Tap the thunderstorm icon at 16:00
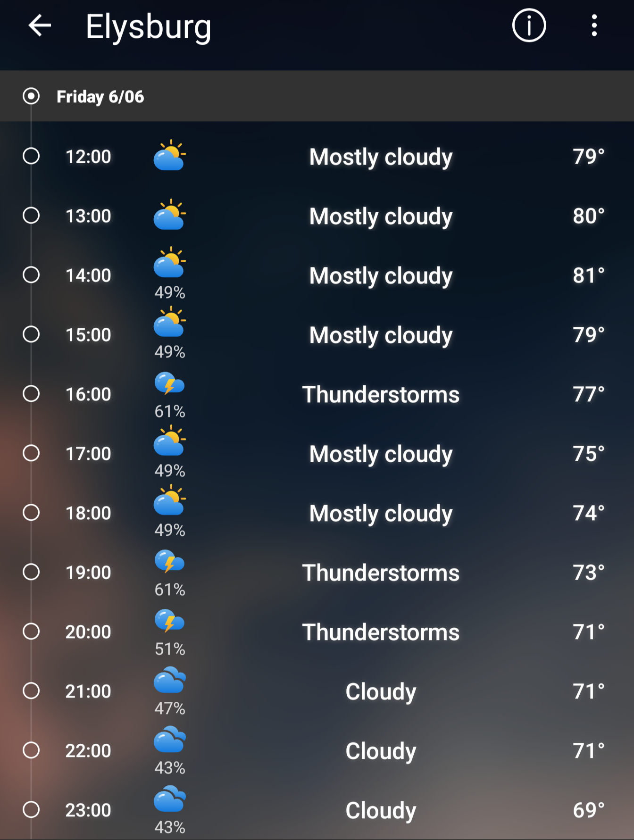 (x=170, y=383)
